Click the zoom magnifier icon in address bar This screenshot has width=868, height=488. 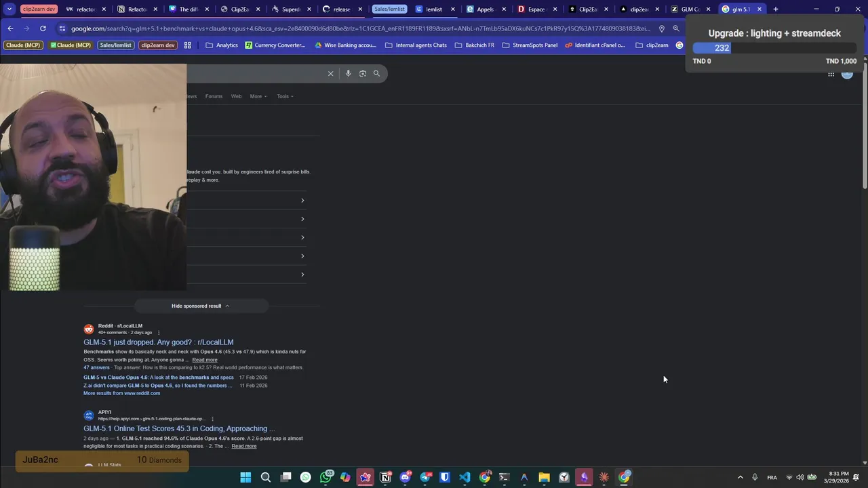(676, 28)
